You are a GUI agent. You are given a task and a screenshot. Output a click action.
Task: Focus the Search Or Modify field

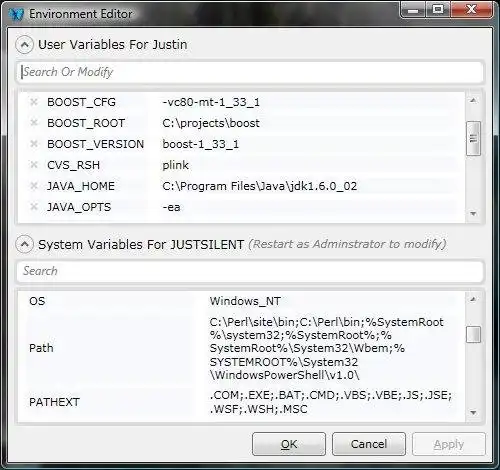point(250,72)
